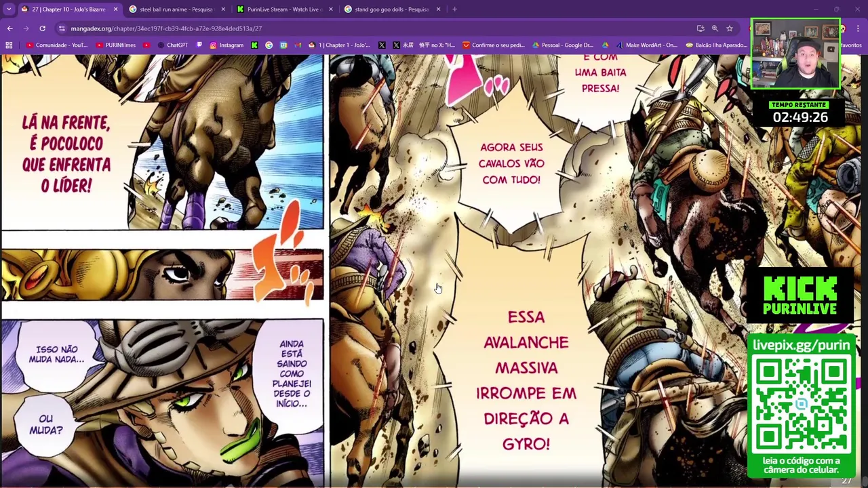The width and height of the screenshot is (868, 488).
Task: Open Pessoal - Google Drive bookmark
Action: tap(563, 45)
